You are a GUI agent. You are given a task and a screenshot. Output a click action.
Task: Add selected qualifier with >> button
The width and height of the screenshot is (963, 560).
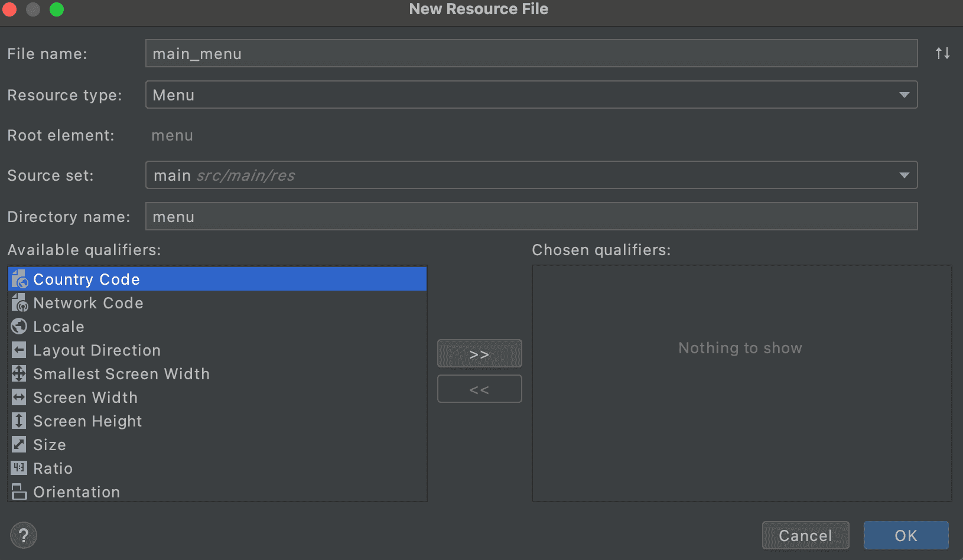(x=479, y=354)
